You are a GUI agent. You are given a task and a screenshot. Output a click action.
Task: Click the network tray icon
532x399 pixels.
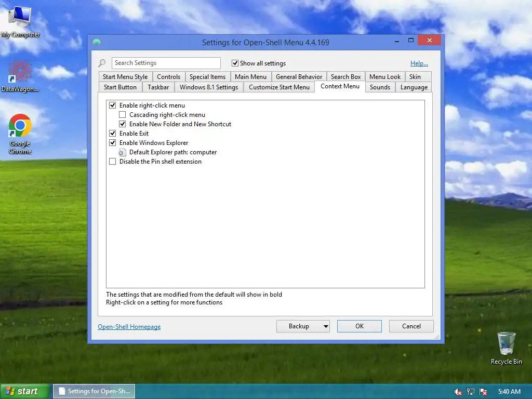[470, 392]
